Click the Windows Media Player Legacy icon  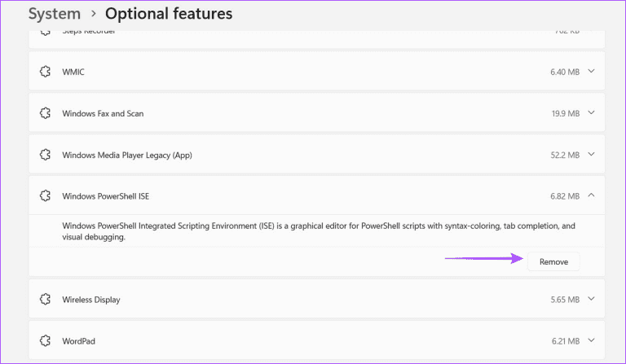point(46,155)
